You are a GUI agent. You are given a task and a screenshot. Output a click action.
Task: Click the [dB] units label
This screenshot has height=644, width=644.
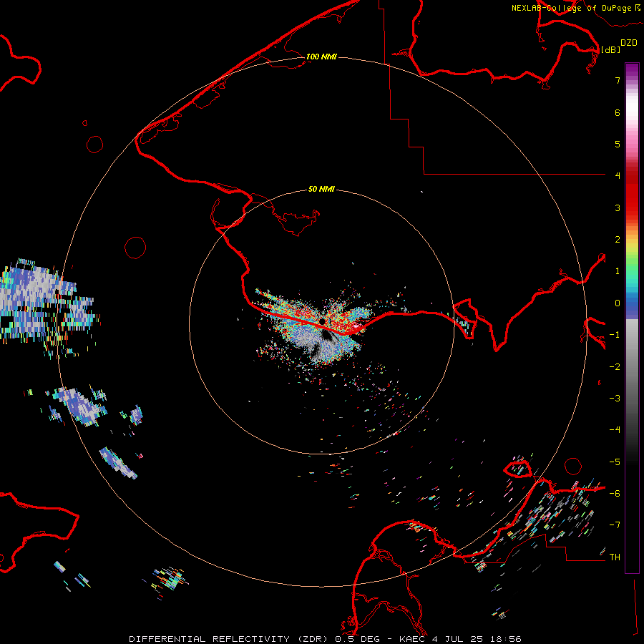click(x=611, y=49)
